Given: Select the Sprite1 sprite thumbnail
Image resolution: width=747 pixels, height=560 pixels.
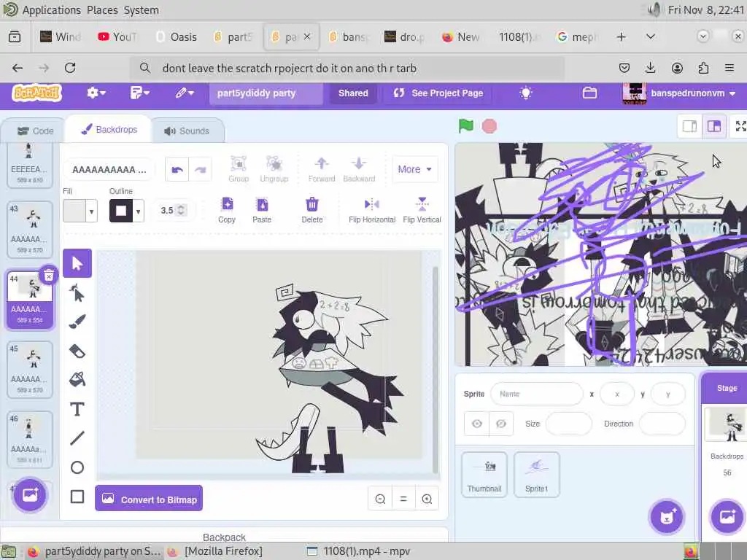Looking at the screenshot, I should tap(536, 475).
